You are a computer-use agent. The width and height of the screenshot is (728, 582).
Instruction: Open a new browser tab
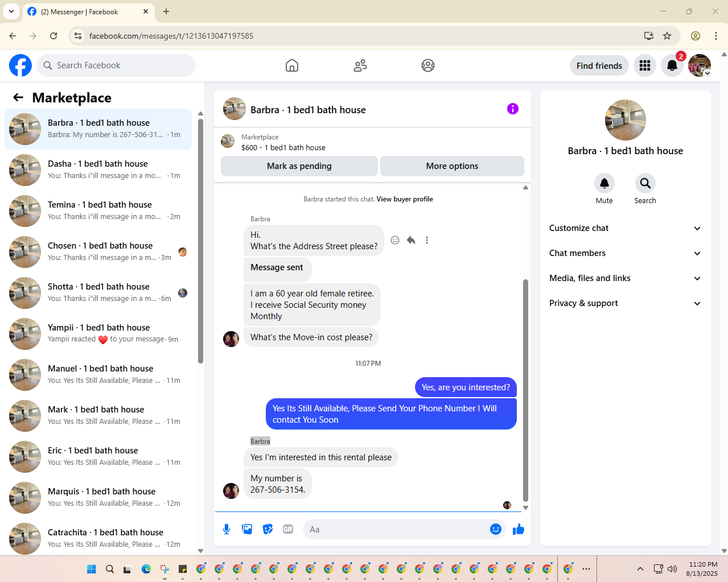(x=166, y=11)
